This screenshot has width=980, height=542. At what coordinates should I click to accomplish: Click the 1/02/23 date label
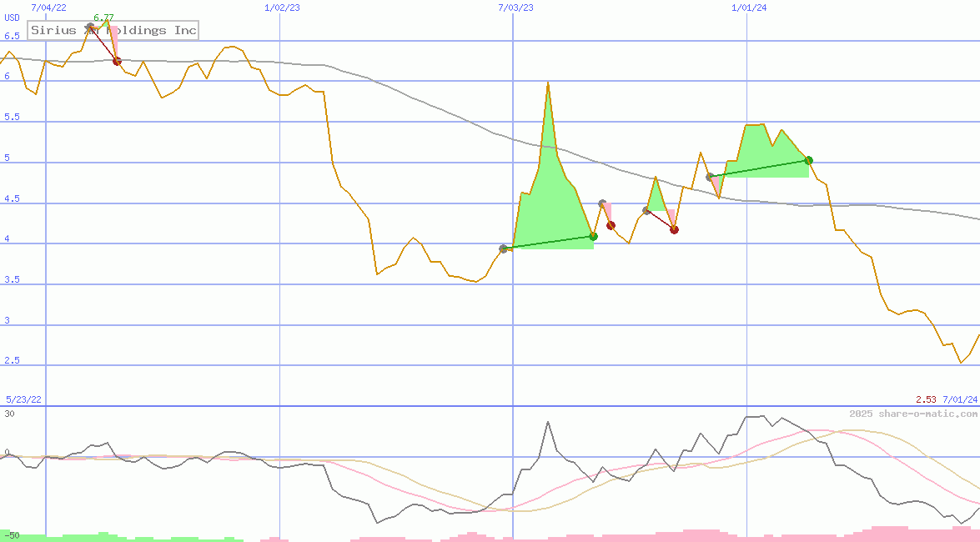pyautogui.click(x=282, y=8)
